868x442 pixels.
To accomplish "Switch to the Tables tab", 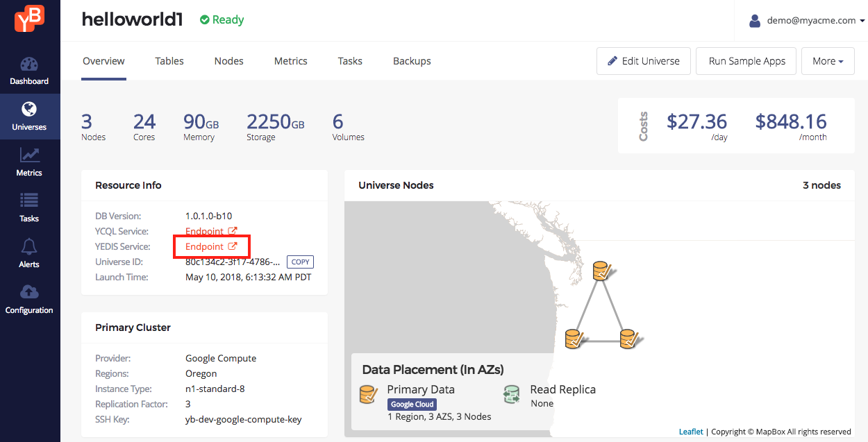I will [169, 61].
